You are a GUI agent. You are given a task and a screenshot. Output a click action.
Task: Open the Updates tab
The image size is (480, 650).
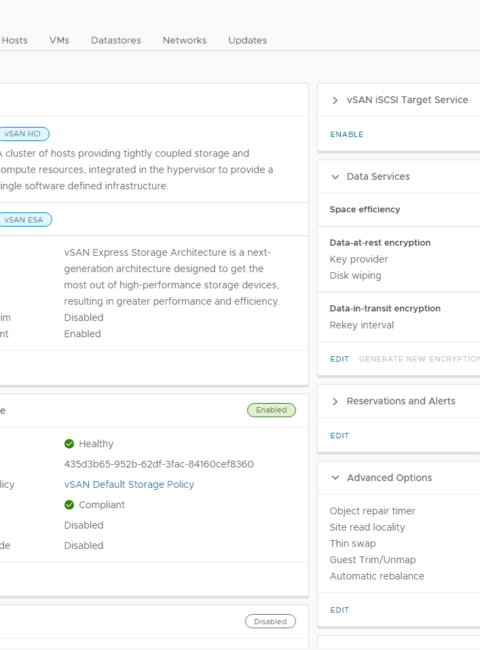pyautogui.click(x=247, y=40)
